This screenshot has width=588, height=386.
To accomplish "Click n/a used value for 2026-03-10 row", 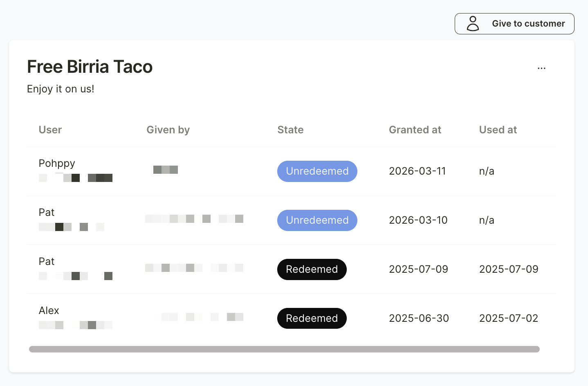I will pos(487,220).
